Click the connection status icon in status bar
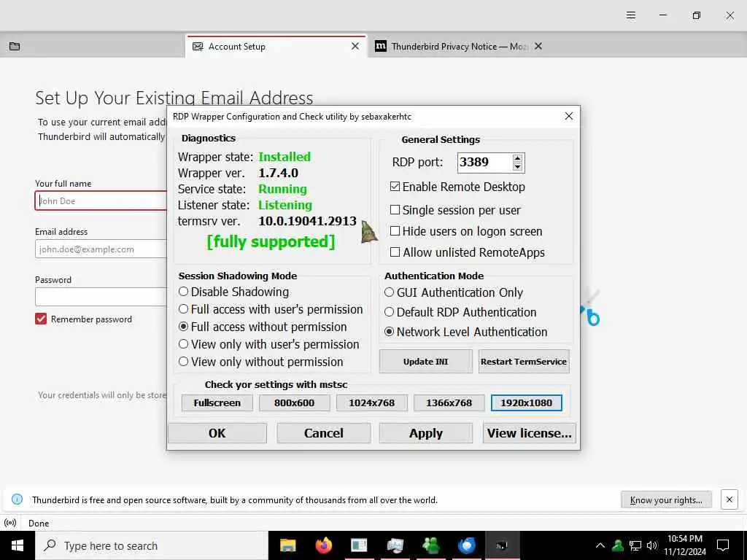 [10, 523]
